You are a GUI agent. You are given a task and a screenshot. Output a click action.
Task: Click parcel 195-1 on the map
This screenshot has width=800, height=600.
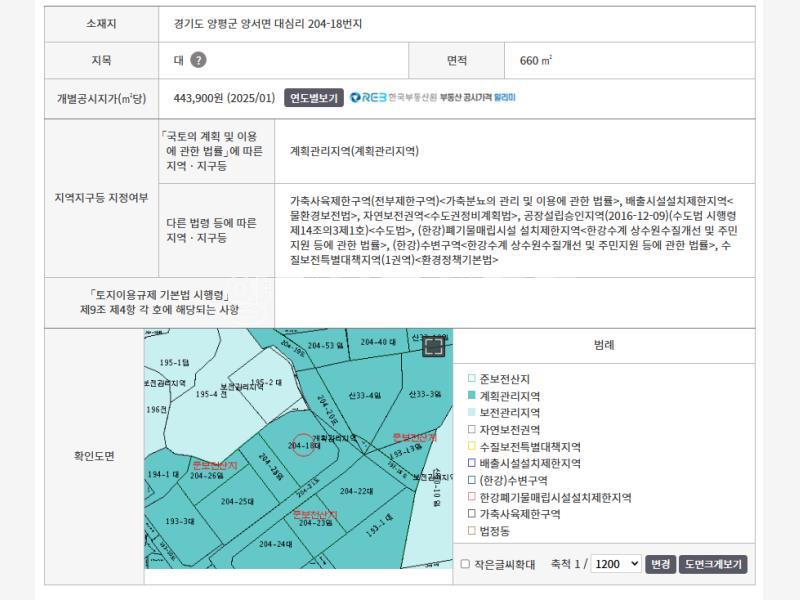[x=174, y=362]
